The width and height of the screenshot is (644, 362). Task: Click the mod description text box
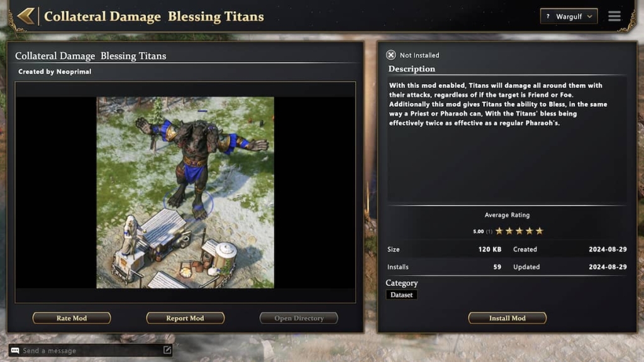pos(508,140)
